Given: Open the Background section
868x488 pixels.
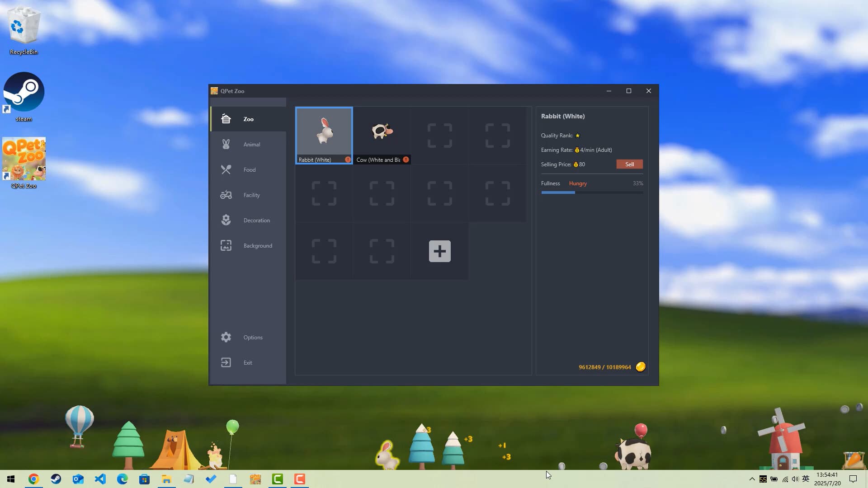Looking at the screenshot, I should 257,245.
